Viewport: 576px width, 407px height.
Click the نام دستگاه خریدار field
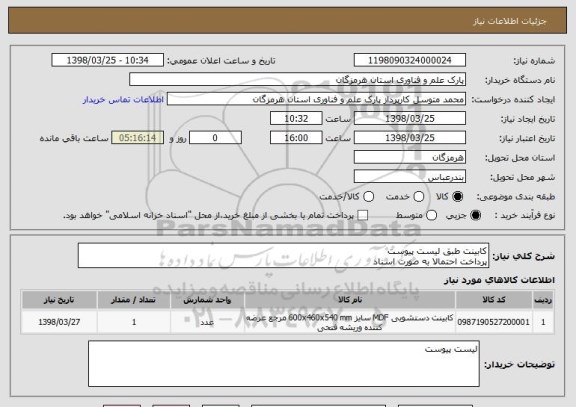point(298,80)
